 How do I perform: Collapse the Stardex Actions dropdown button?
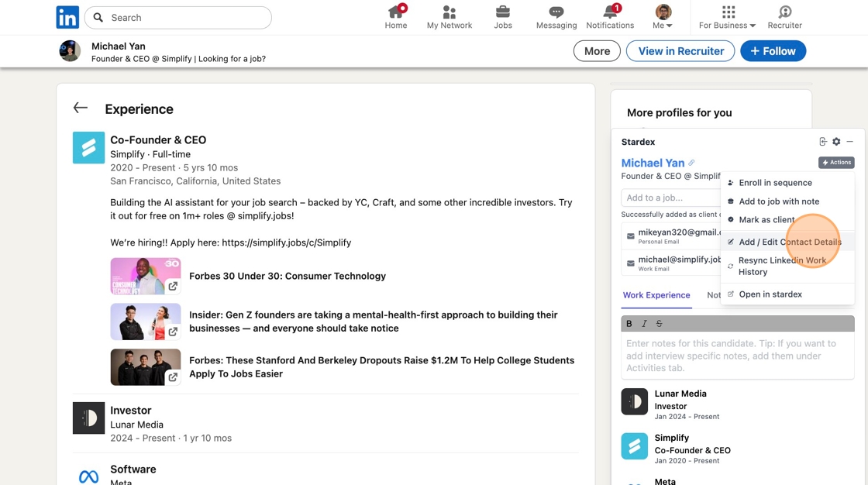[x=836, y=163]
